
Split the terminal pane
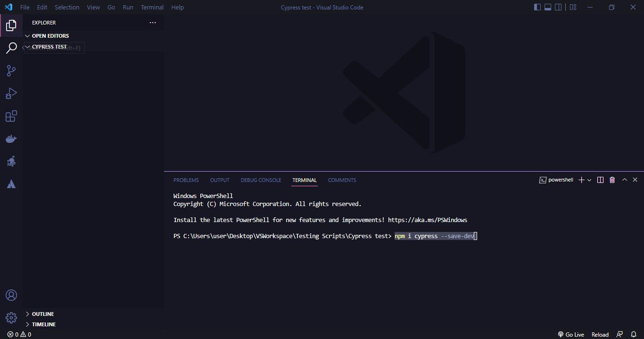point(600,180)
